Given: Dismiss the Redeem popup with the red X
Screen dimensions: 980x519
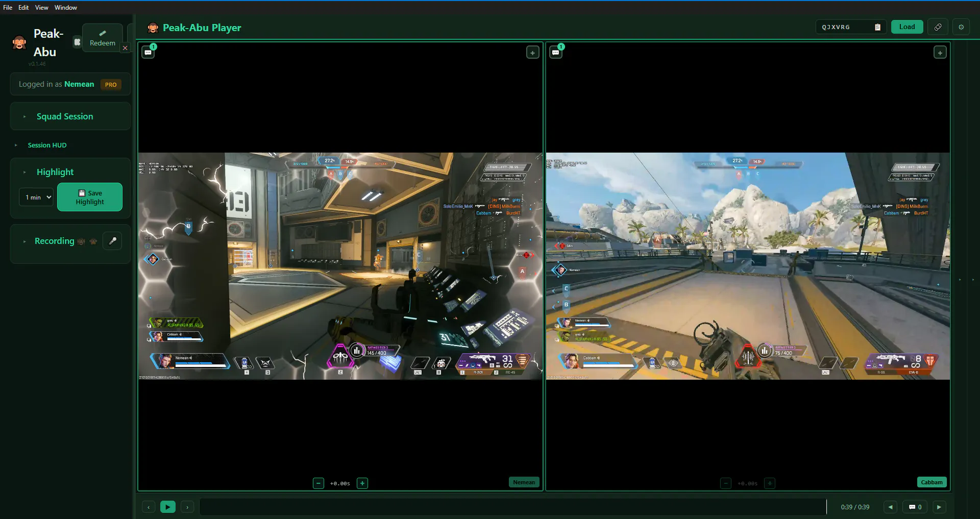Looking at the screenshot, I should click(x=125, y=48).
